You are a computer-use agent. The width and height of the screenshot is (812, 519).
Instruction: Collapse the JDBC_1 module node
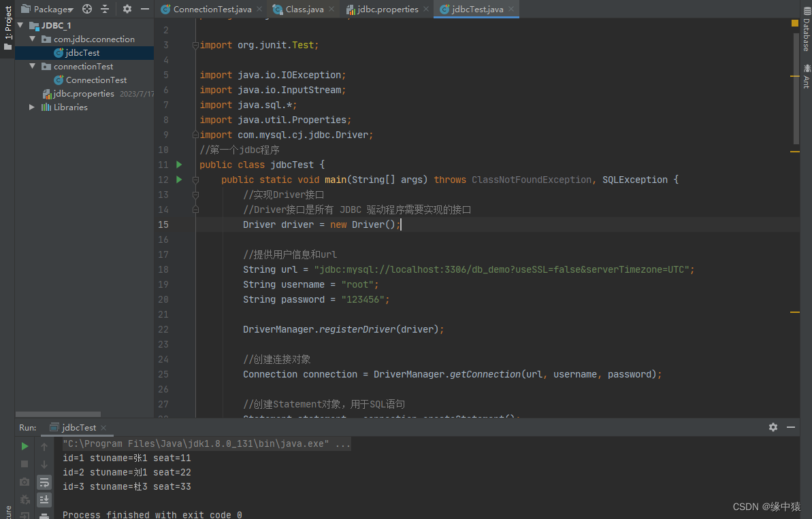[20, 25]
